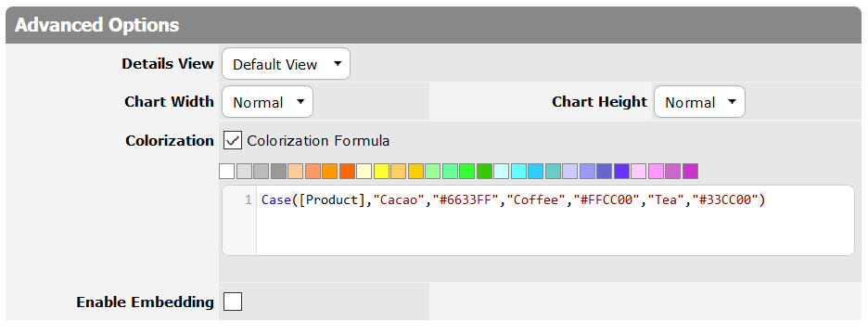Enable the Enable Embedding checkbox
Screen dimensions: 868x334
coord(233,302)
